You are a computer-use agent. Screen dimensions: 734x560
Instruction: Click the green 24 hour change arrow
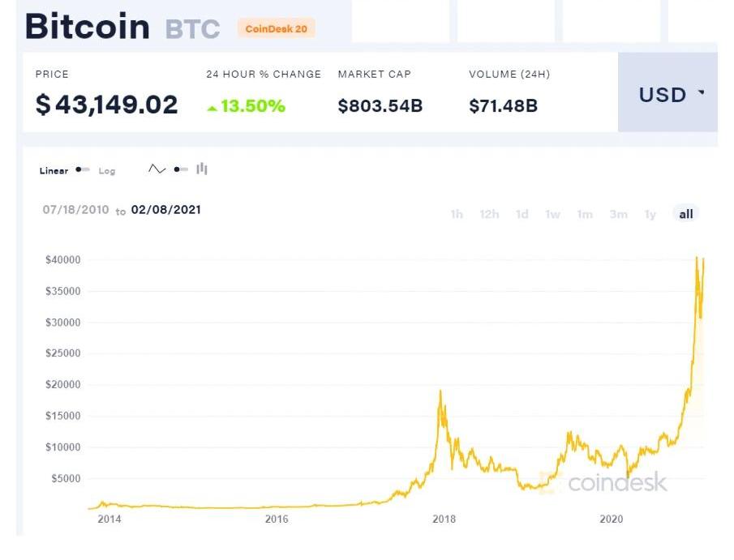pos(212,108)
